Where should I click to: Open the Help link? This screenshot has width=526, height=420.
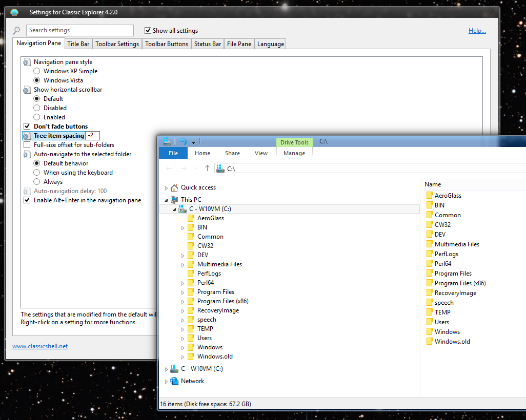[x=477, y=31]
